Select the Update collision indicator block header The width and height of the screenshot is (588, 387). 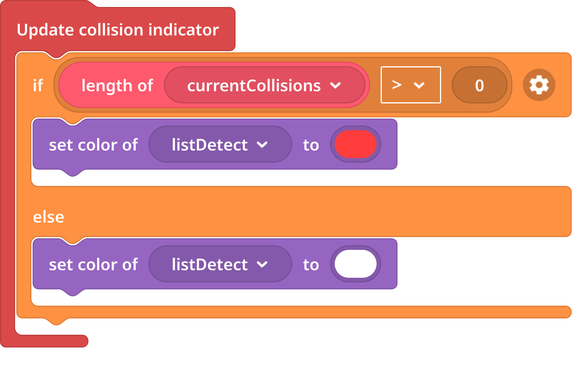[x=118, y=30]
